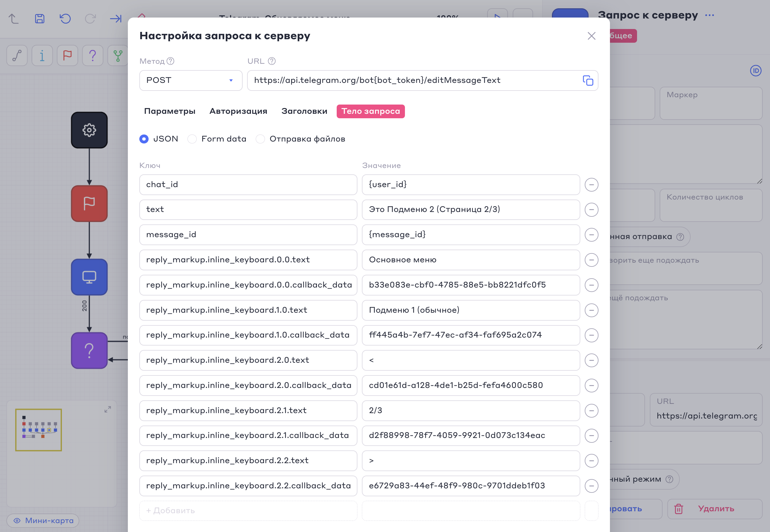Select the connector line tool

pos(17,55)
